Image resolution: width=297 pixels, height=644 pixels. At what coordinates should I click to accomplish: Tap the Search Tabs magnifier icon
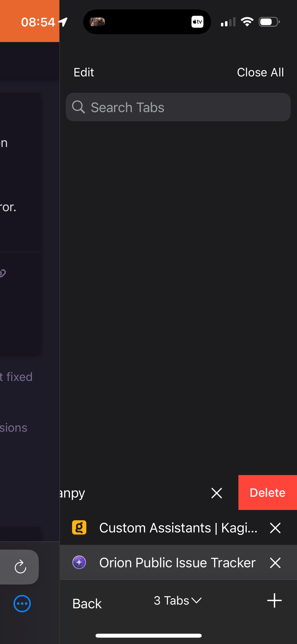(78, 107)
